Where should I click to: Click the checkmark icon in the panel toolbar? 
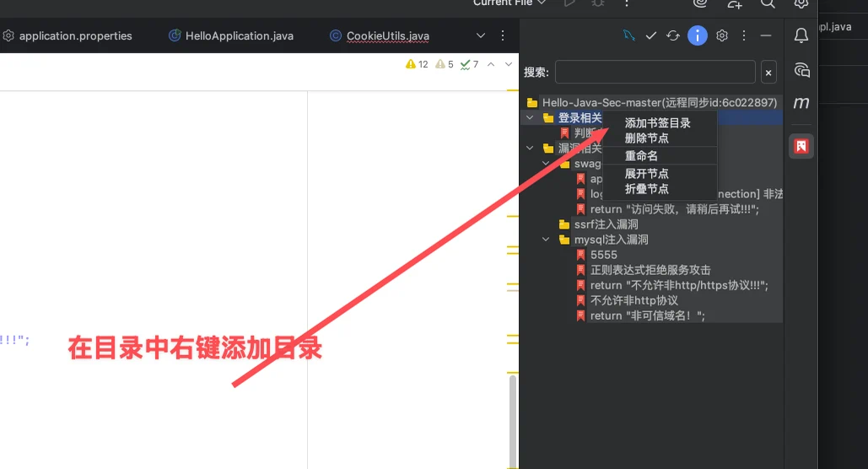651,35
